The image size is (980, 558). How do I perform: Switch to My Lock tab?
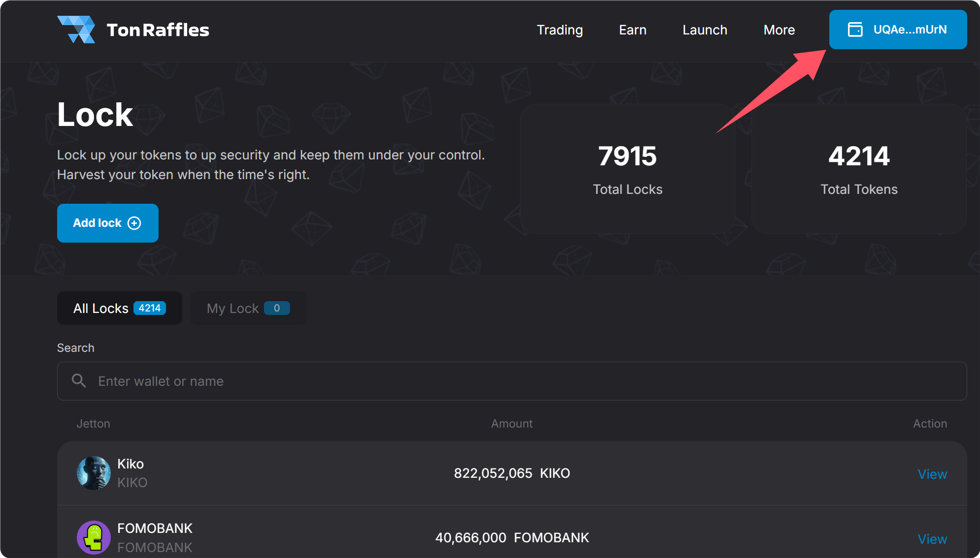(248, 308)
